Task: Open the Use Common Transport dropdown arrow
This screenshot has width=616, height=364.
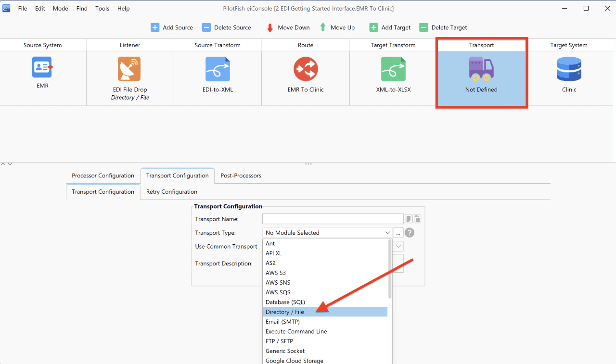Action: pos(398,246)
